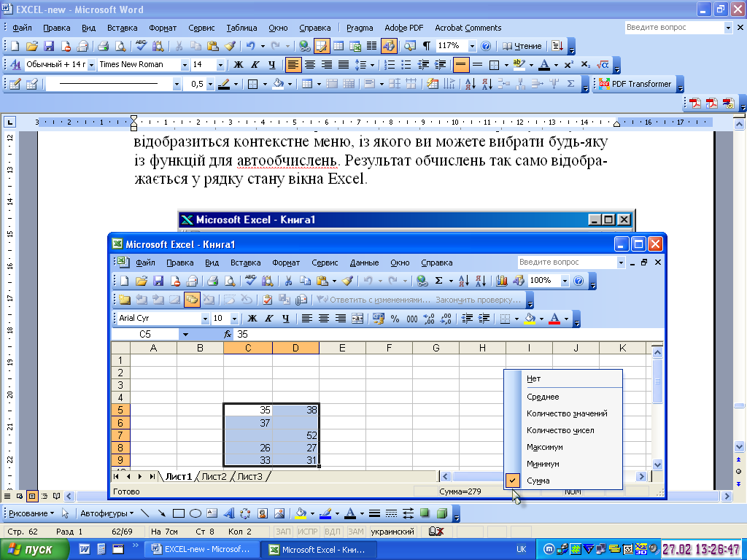
Task: Click the sort ascending icon in Word tables toolbar
Action: click(471, 85)
